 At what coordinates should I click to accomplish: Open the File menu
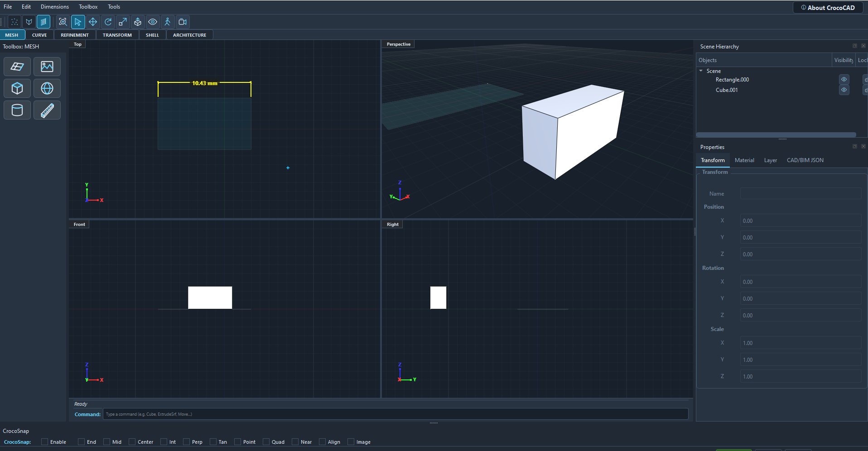point(8,7)
